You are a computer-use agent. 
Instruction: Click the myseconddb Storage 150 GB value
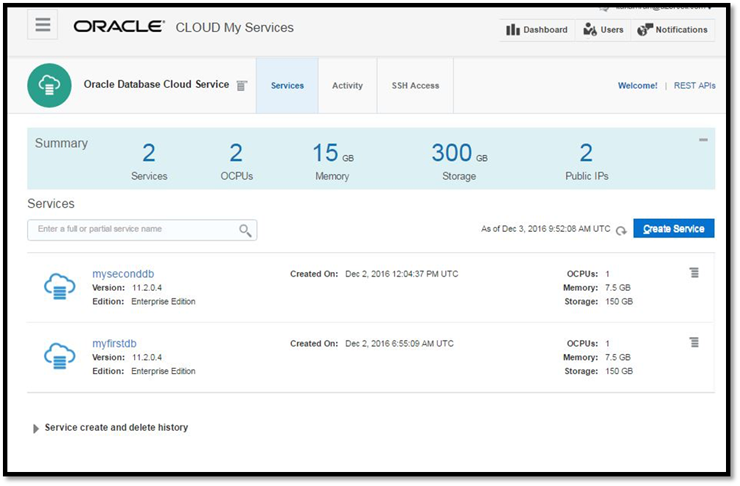point(619,302)
